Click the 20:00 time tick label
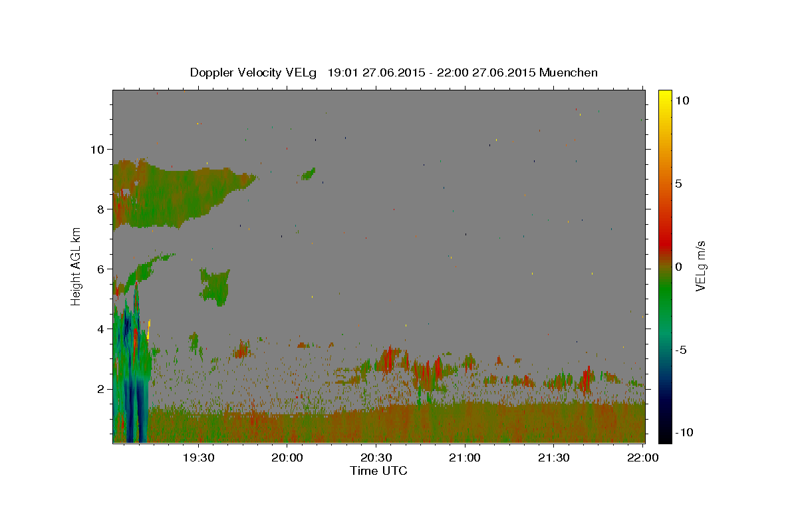 coord(287,458)
